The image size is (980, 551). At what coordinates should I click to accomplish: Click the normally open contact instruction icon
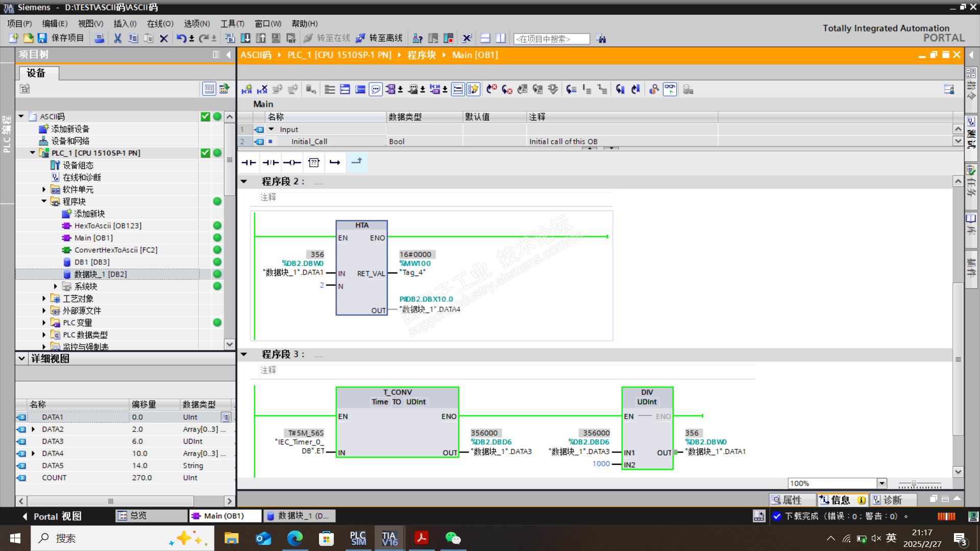[x=249, y=163]
